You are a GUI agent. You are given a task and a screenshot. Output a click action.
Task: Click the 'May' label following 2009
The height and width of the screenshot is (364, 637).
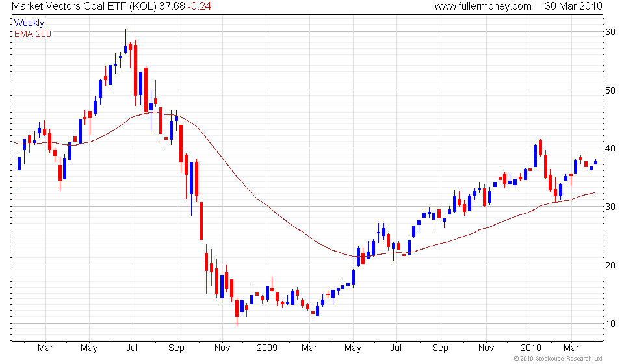(353, 348)
